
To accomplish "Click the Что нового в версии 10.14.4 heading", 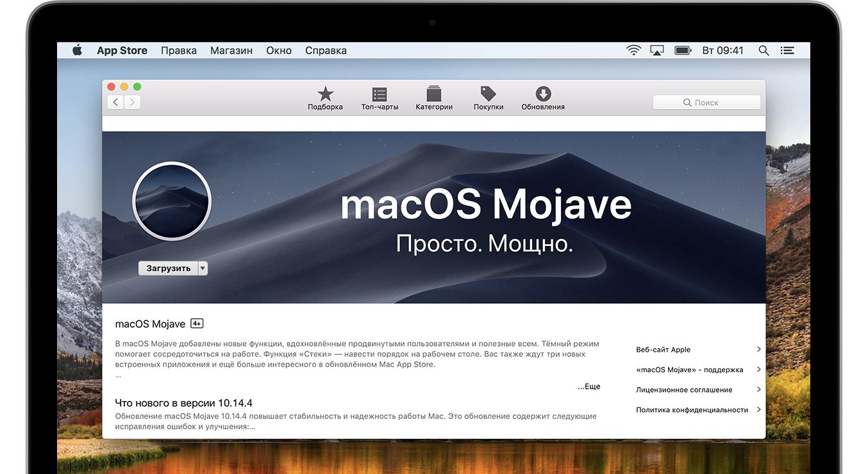I will 183,403.
